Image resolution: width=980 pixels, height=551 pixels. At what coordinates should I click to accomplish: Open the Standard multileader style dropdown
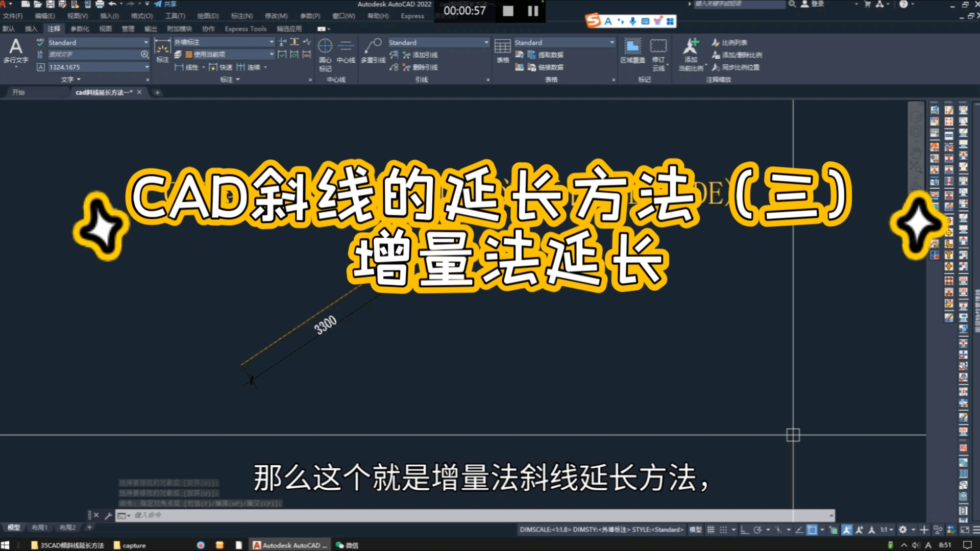485,42
